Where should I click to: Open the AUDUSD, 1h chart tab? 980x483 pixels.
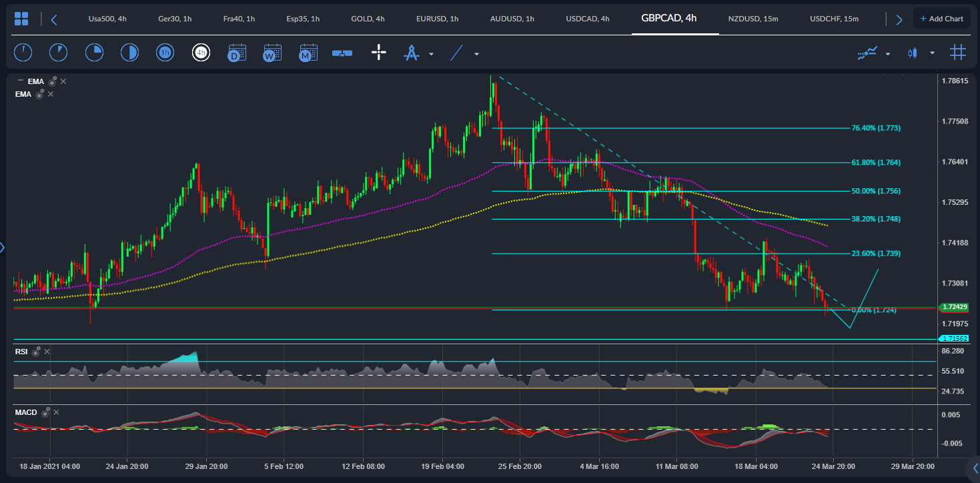pos(512,19)
